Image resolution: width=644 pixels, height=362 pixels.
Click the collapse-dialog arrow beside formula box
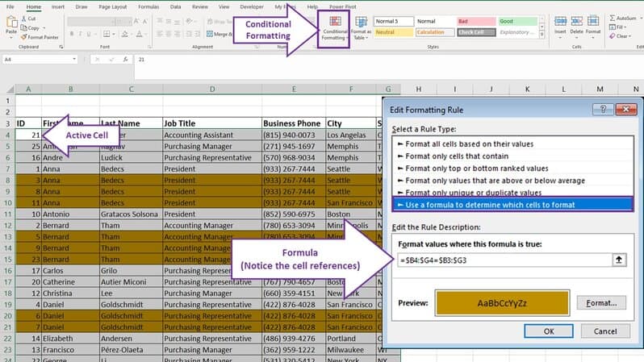[619, 260]
